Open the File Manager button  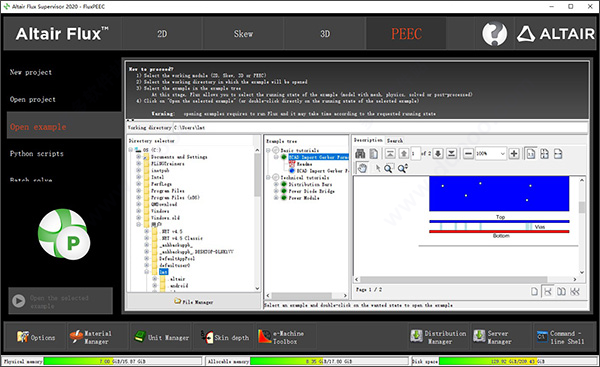194,302
